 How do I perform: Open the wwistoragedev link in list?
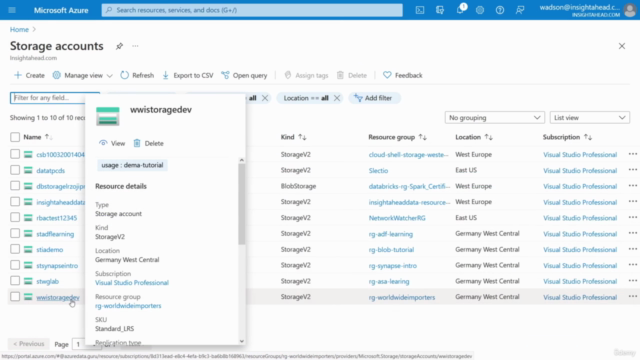coord(58,298)
